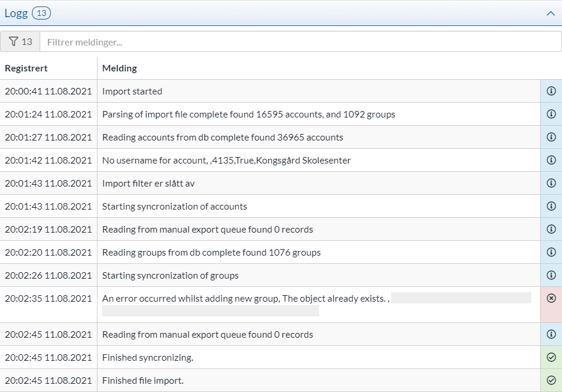This screenshot has width=562, height=392.
Task: Click the 'Logg' panel title
Action: [16, 13]
